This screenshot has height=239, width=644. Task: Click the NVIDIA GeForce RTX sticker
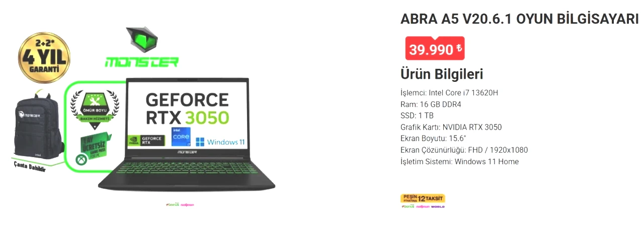point(146,141)
